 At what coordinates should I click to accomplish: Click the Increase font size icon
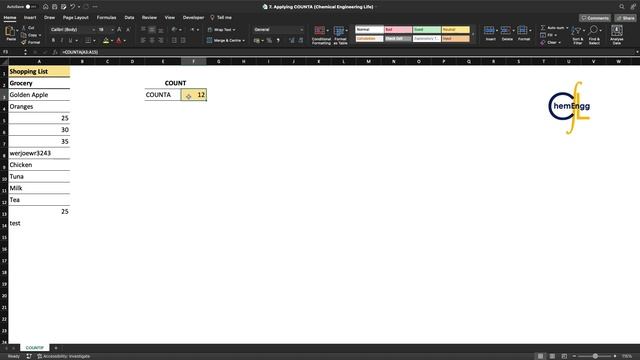pos(119,30)
